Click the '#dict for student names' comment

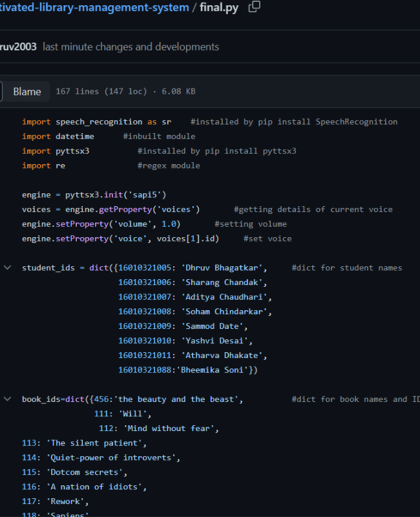click(x=347, y=268)
